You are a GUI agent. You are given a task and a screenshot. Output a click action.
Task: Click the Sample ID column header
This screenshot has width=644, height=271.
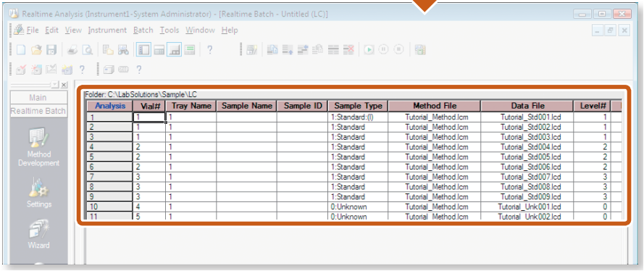coord(303,106)
